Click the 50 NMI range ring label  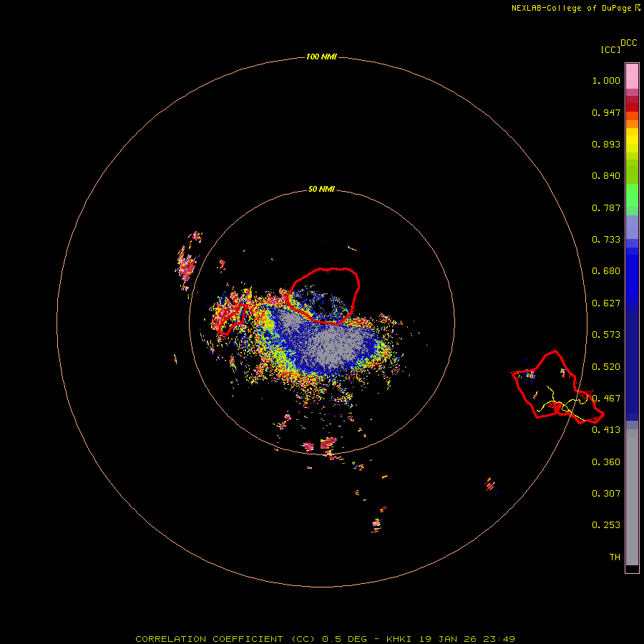[321, 189]
